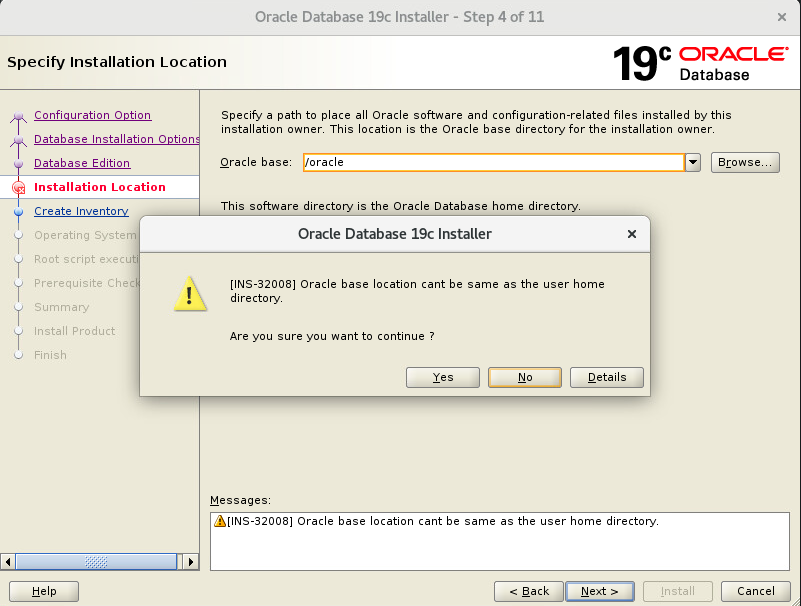Screen dimensions: 801x606
Task: Go to Database Installation Options step
Action: 116,139
